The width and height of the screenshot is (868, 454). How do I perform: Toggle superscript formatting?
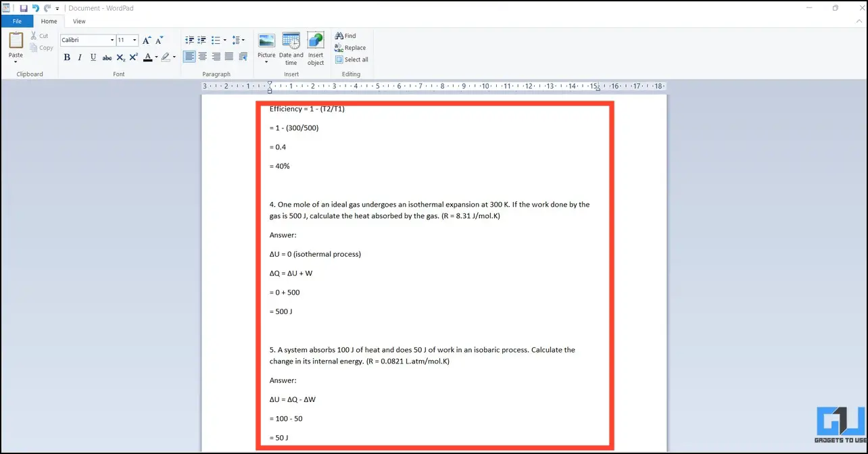click(x=134, y=57)
